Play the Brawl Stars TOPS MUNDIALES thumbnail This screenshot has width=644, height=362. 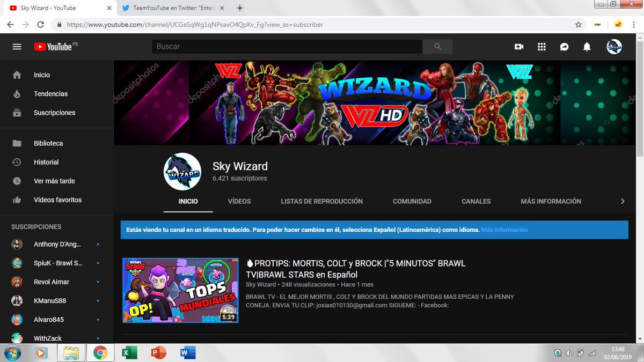coord(180,290)
